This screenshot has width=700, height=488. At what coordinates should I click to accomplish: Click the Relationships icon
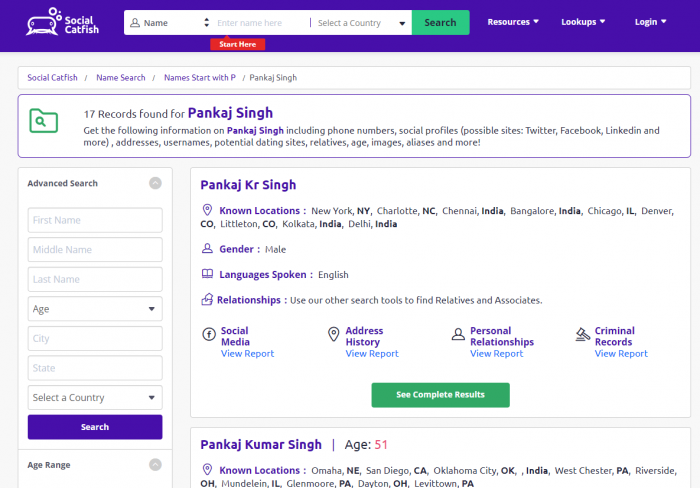207,299
